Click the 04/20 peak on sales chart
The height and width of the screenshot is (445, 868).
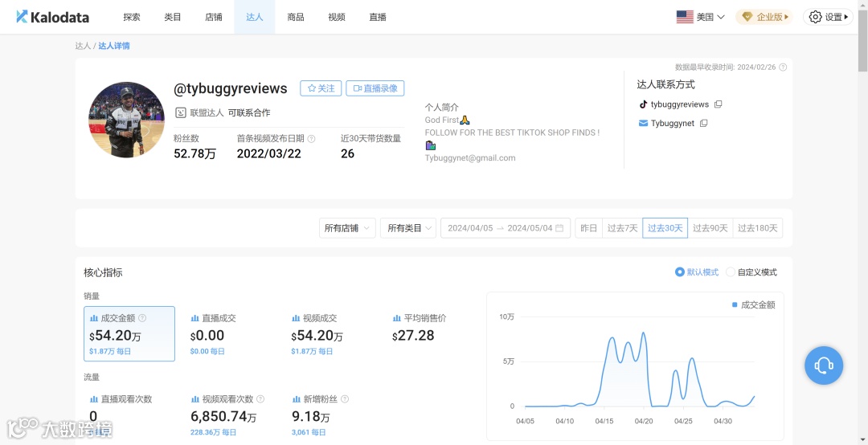coord(643,333)
